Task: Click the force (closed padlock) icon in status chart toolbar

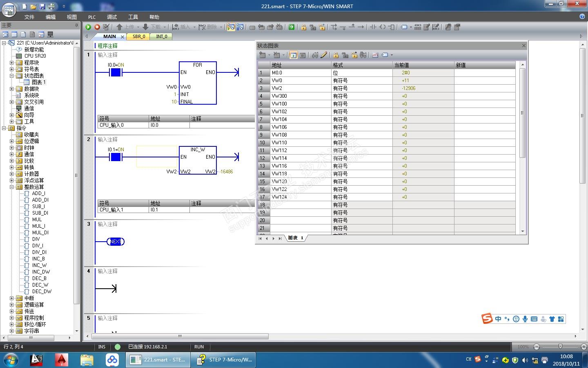Action: coord(336,55)
